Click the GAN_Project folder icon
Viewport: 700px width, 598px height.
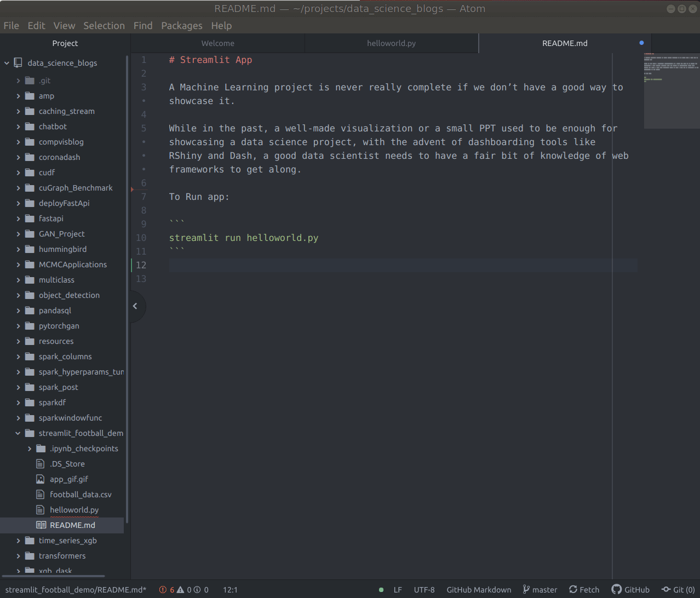30,233
